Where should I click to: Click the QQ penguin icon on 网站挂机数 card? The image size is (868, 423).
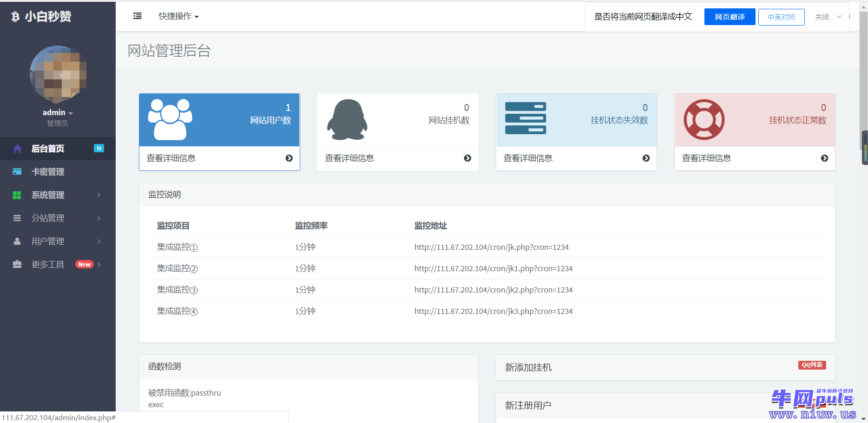coord(347,119)
